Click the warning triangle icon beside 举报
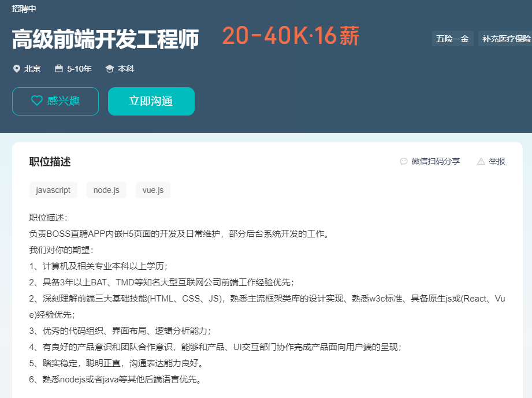Screen dimensions: 532x398 point(481,161)
